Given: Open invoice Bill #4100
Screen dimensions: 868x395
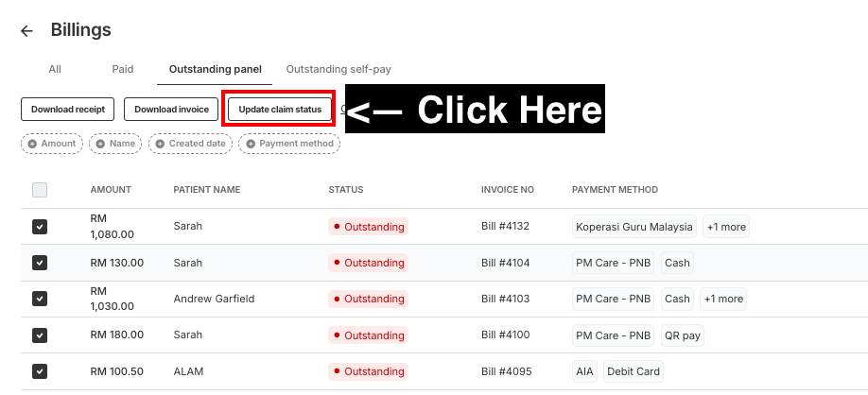Looking at the screenshot, I should pyautogui.click(x=506, y=335).
